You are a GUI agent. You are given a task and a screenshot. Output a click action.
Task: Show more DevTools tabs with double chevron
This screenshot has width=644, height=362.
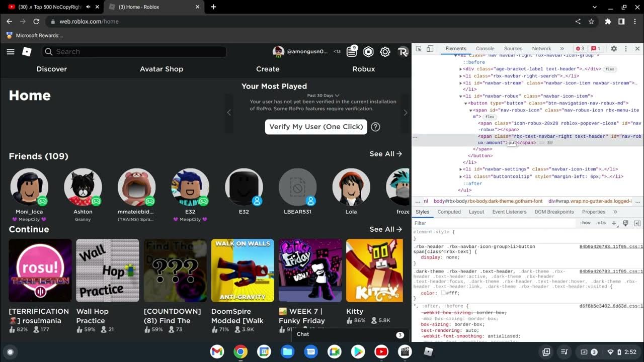[562, 49]
